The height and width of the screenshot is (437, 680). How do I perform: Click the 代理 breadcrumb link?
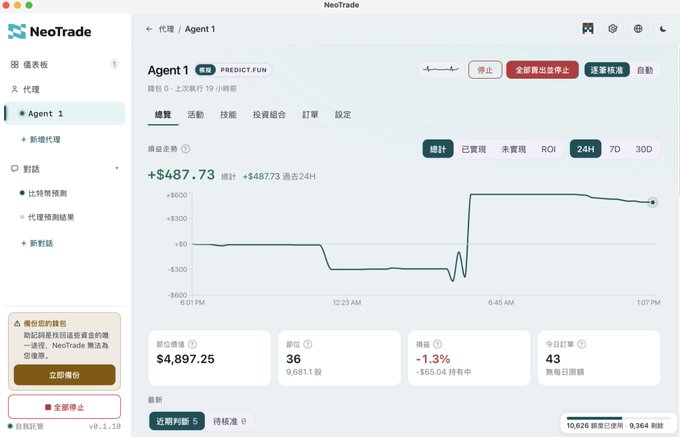[x=167, y=29]
